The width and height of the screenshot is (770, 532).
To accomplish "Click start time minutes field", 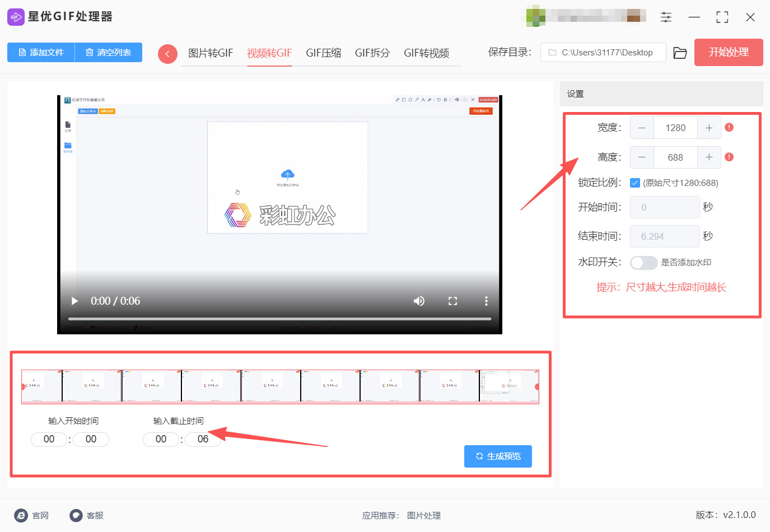I will [x=49, y=440].
